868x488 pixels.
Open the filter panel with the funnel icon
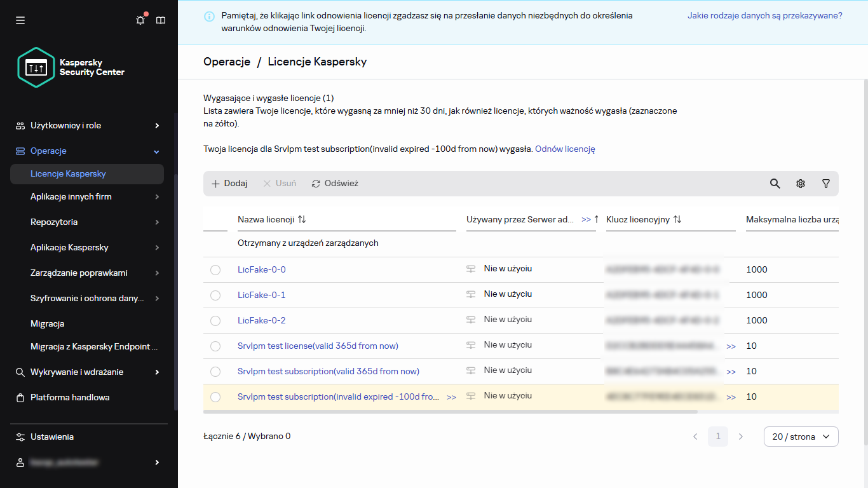click(826, 183)
